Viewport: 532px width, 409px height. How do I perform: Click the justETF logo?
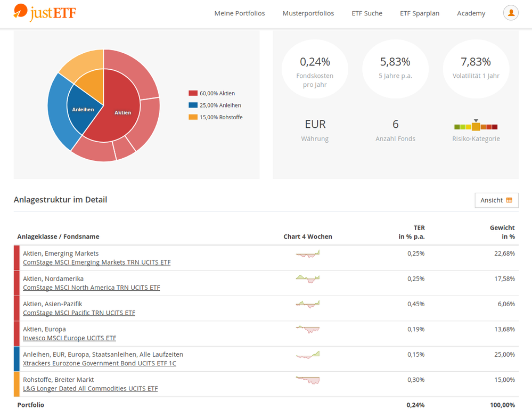pyautogui.click(x=45, y=13)
